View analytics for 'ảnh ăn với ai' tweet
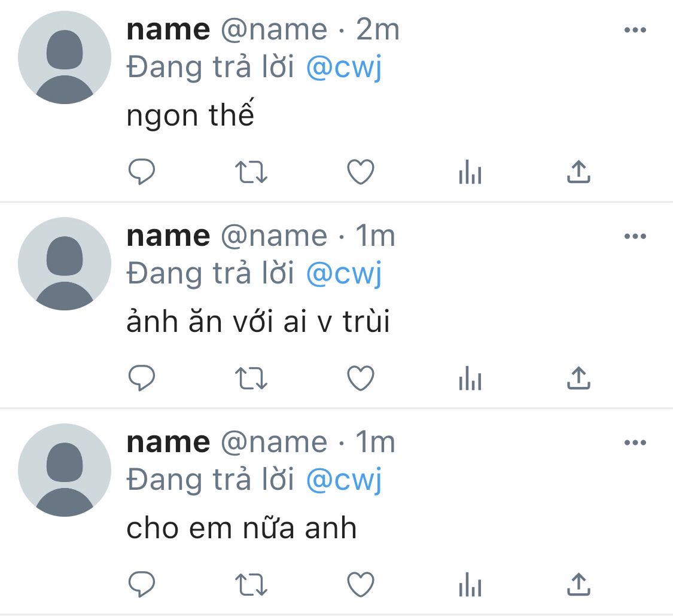 click(x=470, y=378)
